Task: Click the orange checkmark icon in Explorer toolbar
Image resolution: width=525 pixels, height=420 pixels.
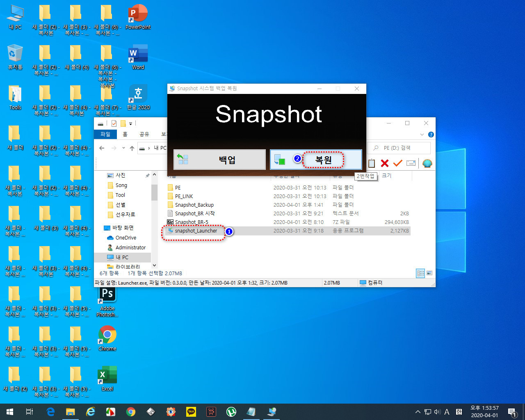Action: point(397,163)
